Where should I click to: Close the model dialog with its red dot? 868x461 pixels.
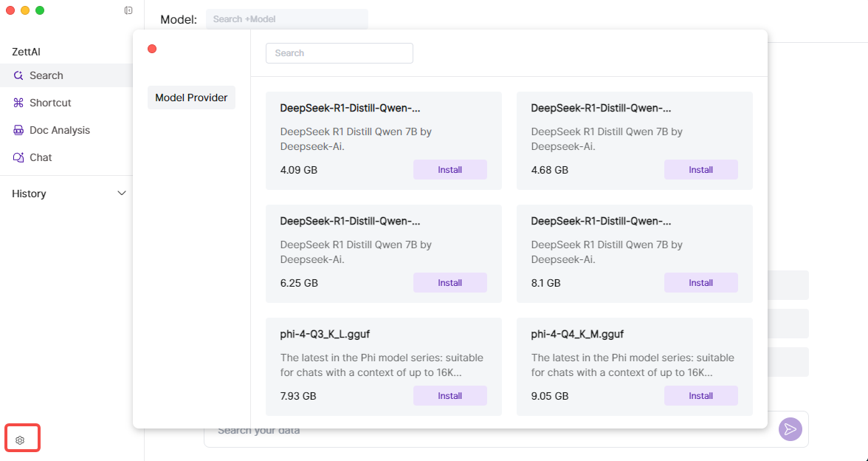click(x=152, y=49)
